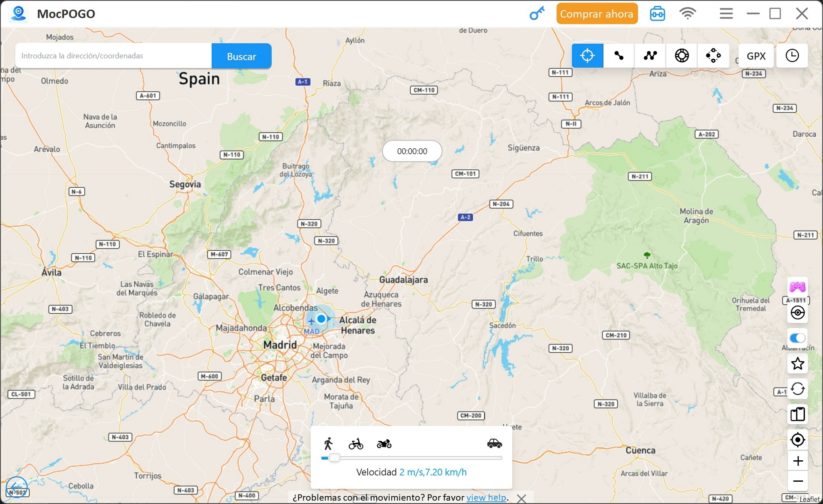
Task: Select car speed icon
Action: coord(495,444)
